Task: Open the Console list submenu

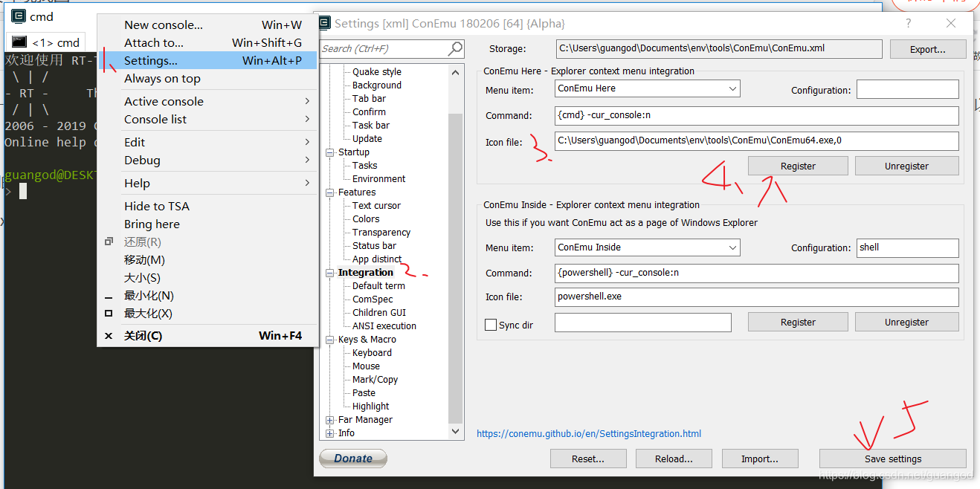Action: 207,119
